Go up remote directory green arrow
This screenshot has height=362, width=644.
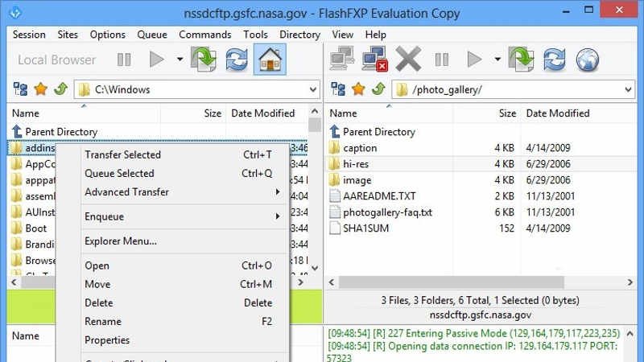point(378,88)
